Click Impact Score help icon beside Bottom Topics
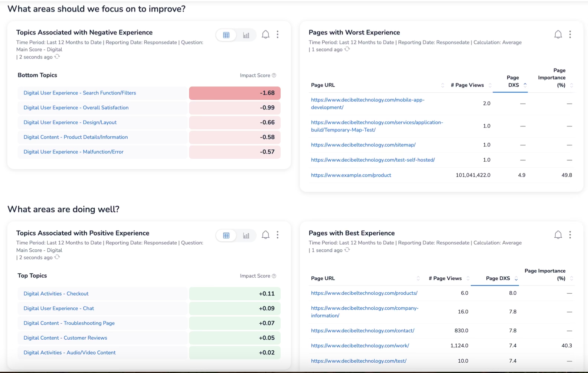 click(274, 75)
